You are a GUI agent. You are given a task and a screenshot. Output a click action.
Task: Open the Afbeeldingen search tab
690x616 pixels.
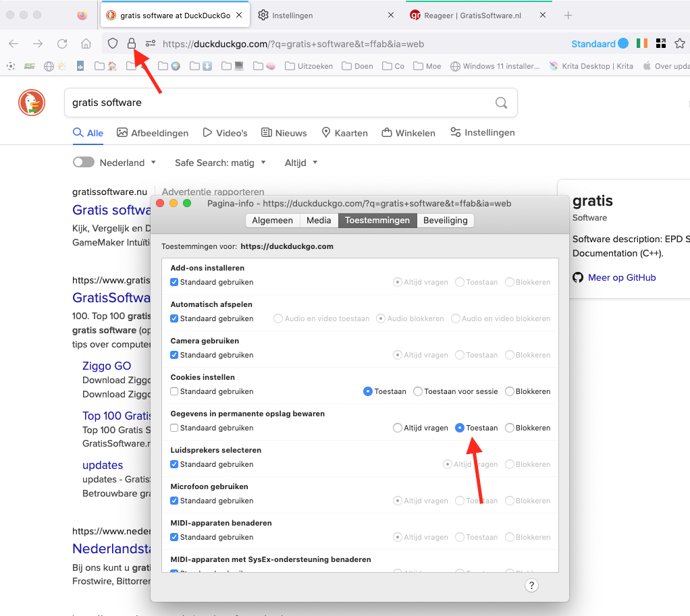click(153, 133)
